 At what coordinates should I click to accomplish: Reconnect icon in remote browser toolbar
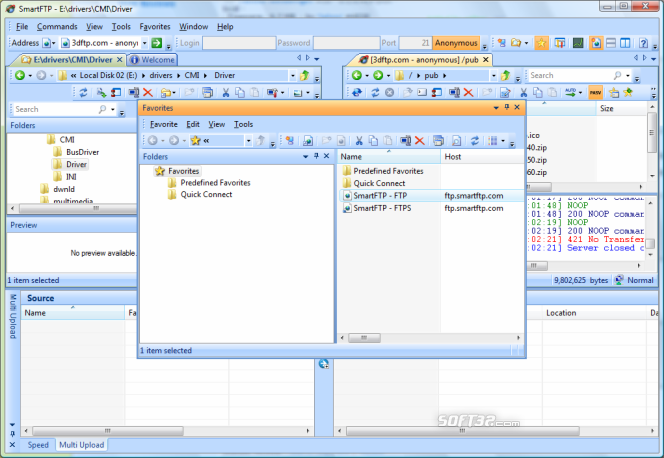pyautogui.click(x=357, y=92)
